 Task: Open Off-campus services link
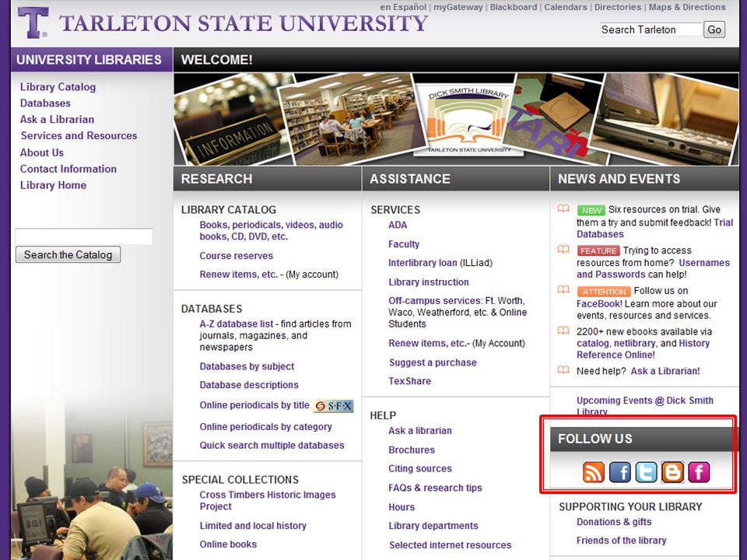(x=434, y=301)
